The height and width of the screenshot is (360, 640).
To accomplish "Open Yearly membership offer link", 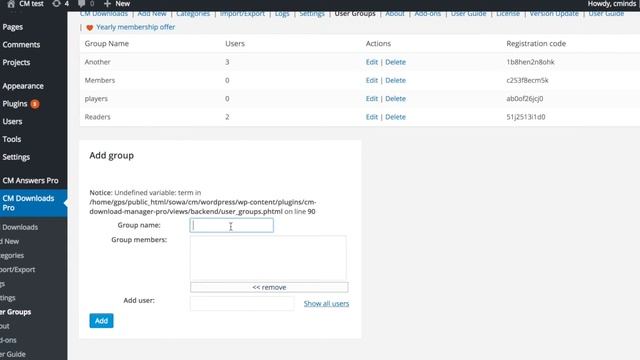I will click(x=136, y=27).
